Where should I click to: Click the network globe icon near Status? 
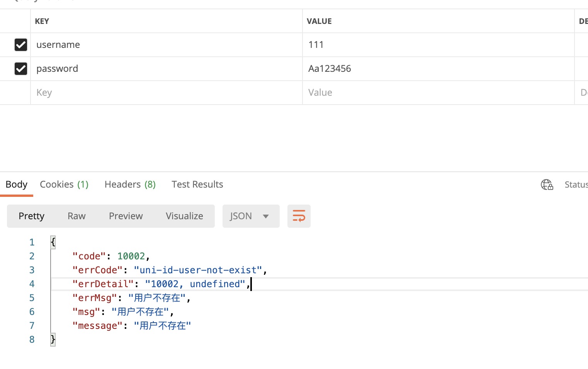(547, 184)
